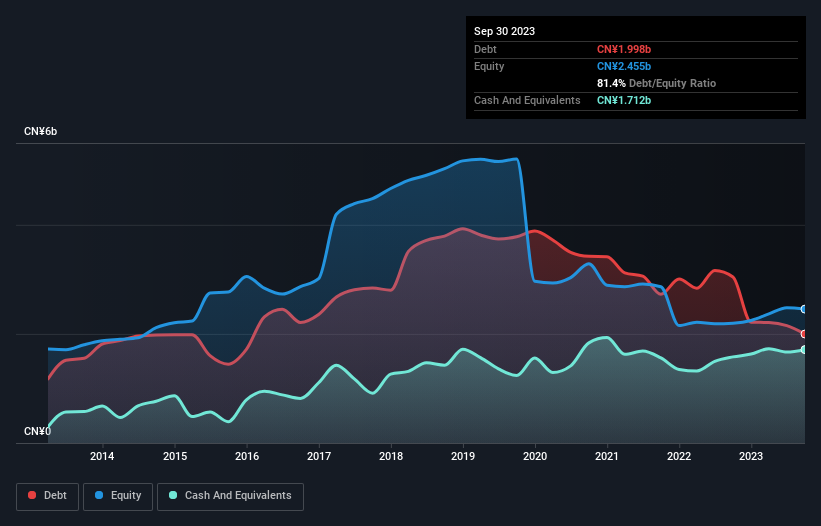Click the Debt value CN¥1.998b

click(624, 49)
